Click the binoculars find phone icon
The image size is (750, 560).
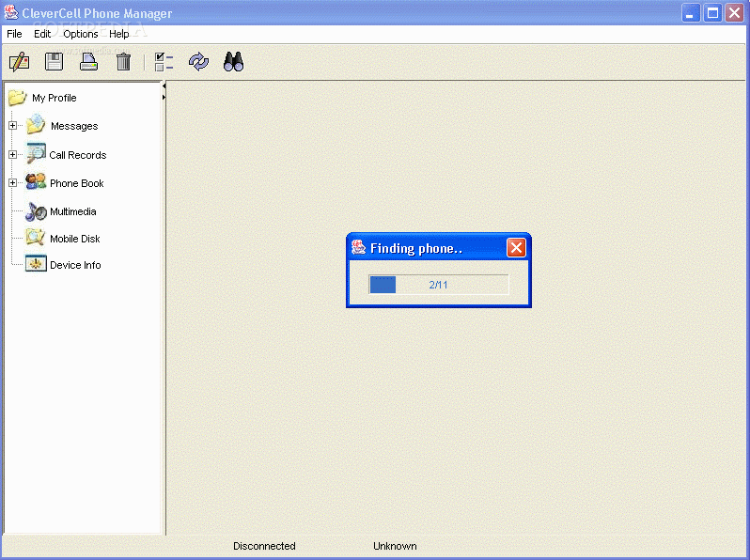[233, 62]
